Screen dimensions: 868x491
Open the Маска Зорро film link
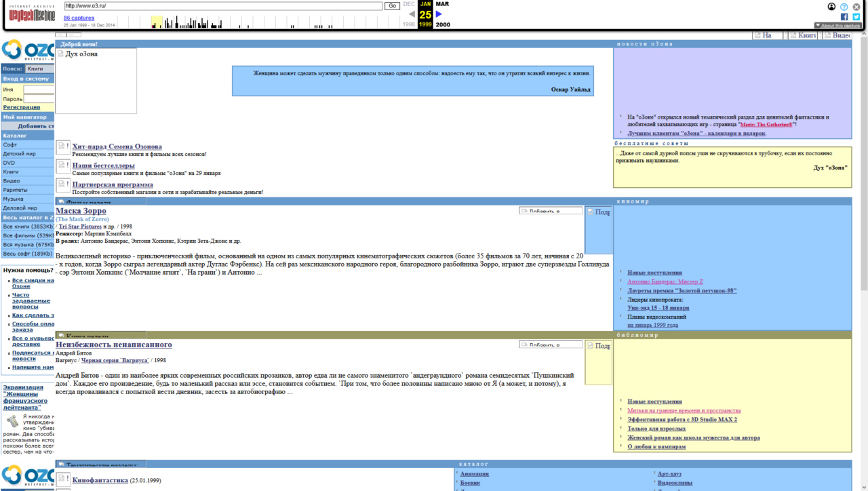pyautogui.click(x=81, y=211)
